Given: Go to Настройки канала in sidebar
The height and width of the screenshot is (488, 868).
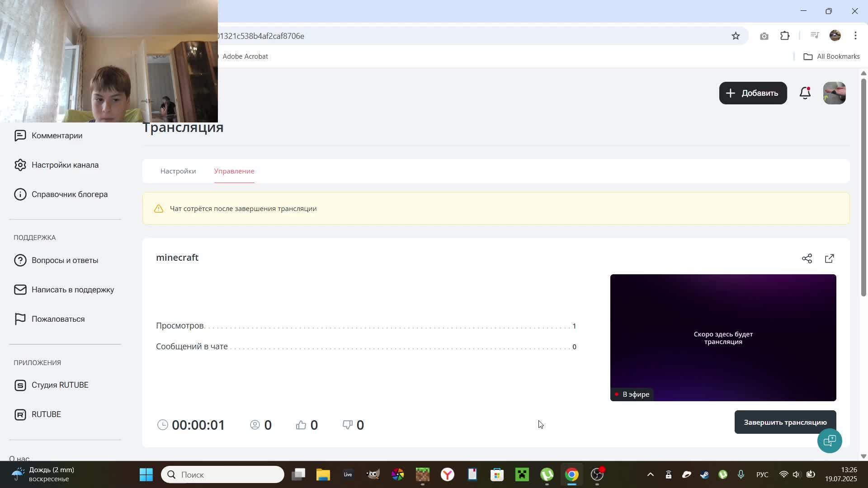Looking at the screenshot, I should pos(65,165).
